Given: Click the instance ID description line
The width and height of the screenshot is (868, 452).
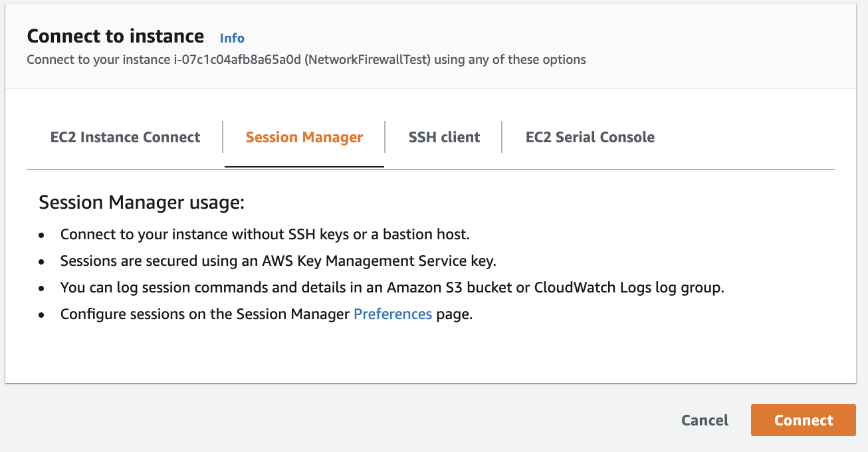Looking at the screenshot, I should click(306, 60).
